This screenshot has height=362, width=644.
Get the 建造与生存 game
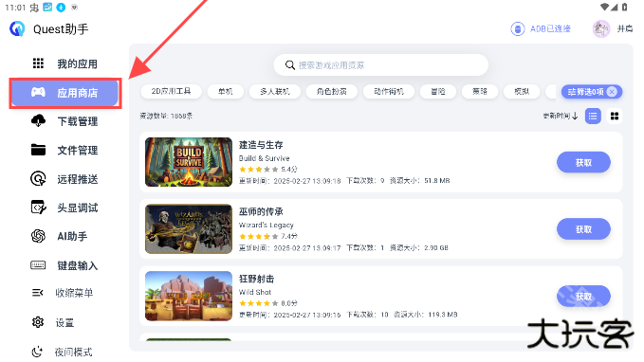point(583,163)
